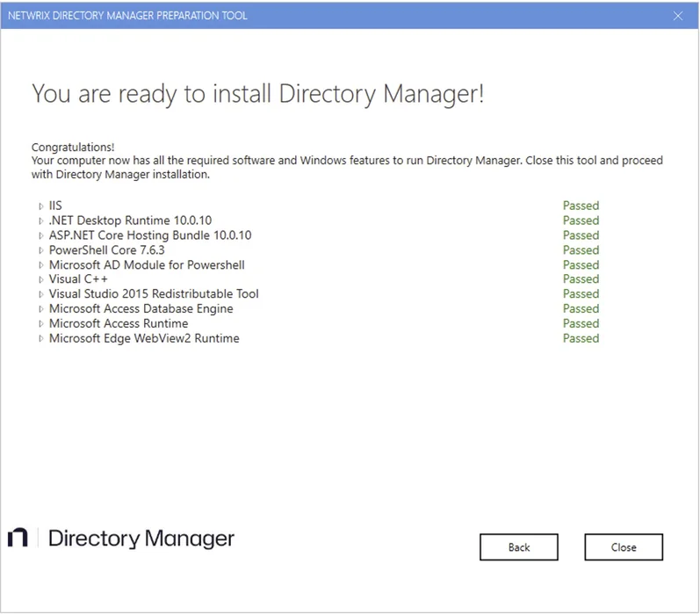
Task: Click the Close button at bottom
Action: 624,547
